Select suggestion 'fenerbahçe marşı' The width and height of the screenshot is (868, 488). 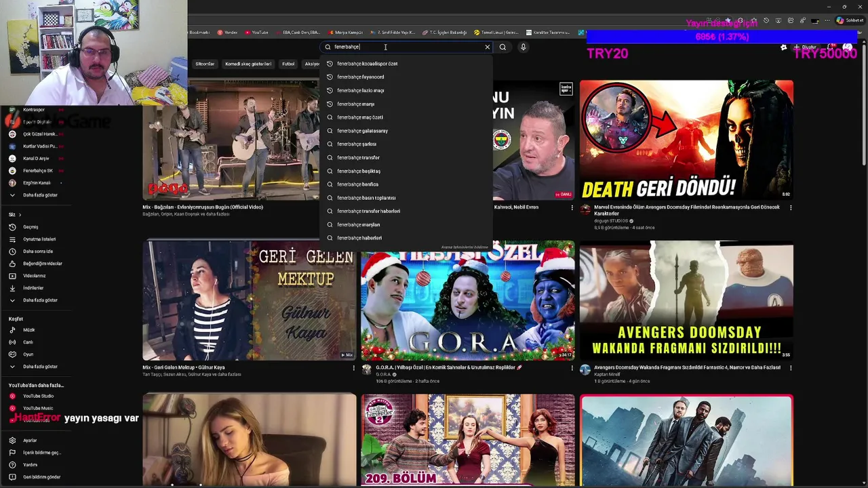[406, 104]
